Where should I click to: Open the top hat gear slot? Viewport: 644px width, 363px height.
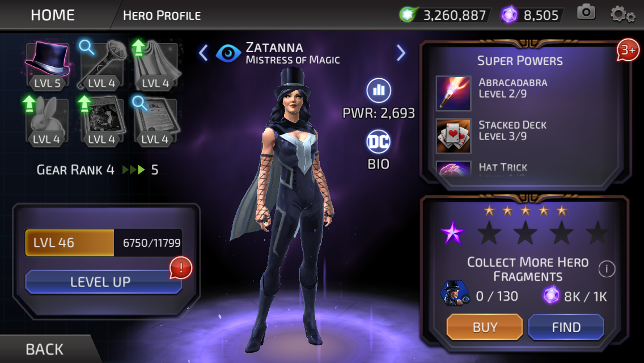click(x=47, y=65)
